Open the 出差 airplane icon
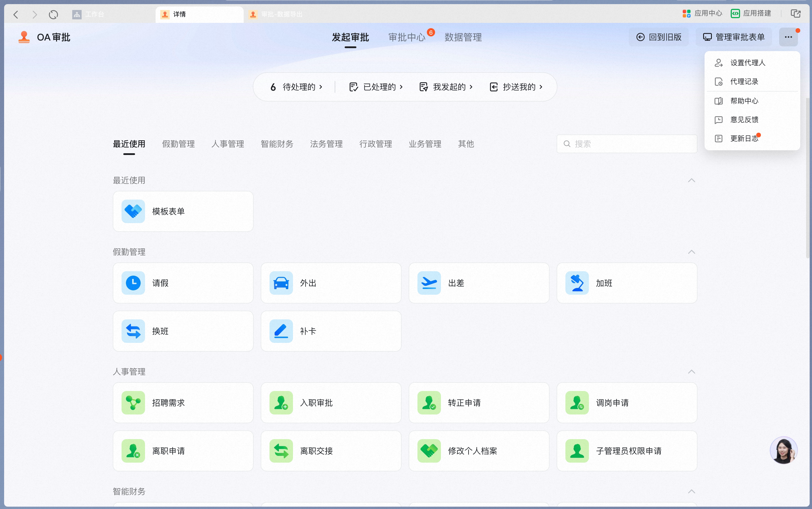Image resolution: width=812 pixels, height=509 pixels. pyautogui.click(x=429, y=283)
